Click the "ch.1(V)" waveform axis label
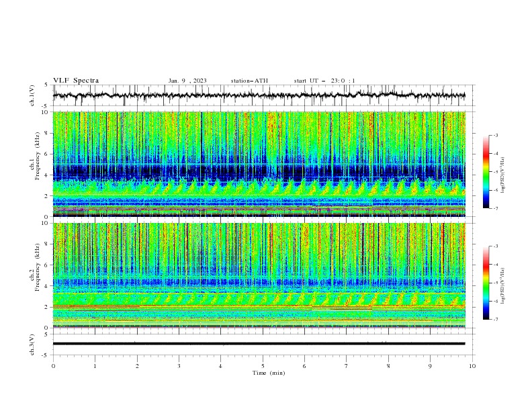 [32, 95]
